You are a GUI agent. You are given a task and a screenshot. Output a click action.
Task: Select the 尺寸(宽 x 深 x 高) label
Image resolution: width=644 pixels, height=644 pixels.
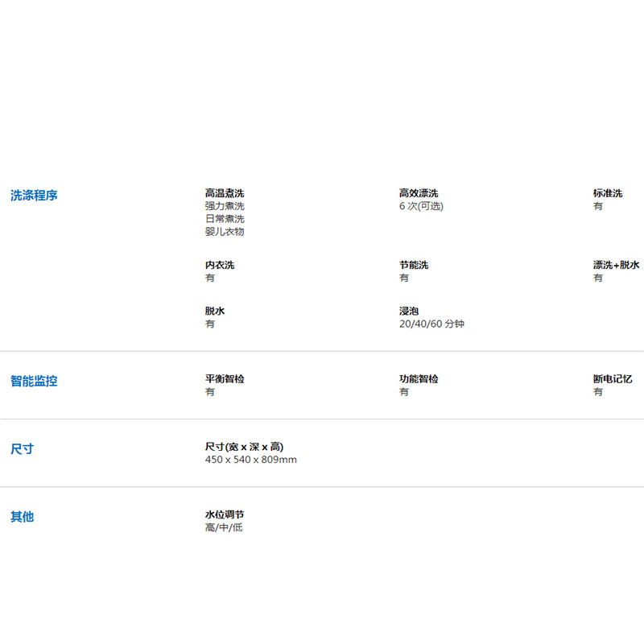pos(245,447)
